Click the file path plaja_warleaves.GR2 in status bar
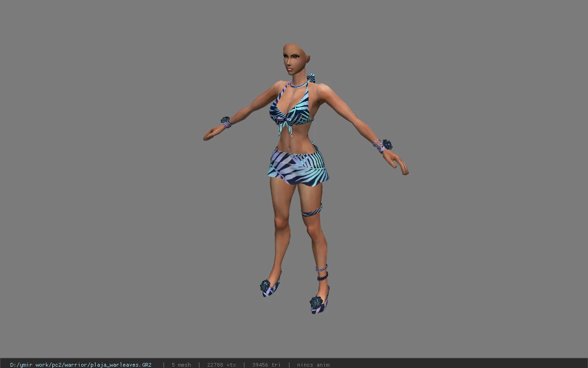This screenshot has width=588, height=368. point(81,365)
